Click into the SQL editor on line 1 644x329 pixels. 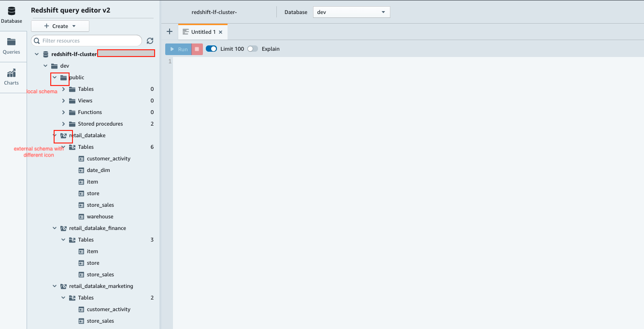pos(408,62)
